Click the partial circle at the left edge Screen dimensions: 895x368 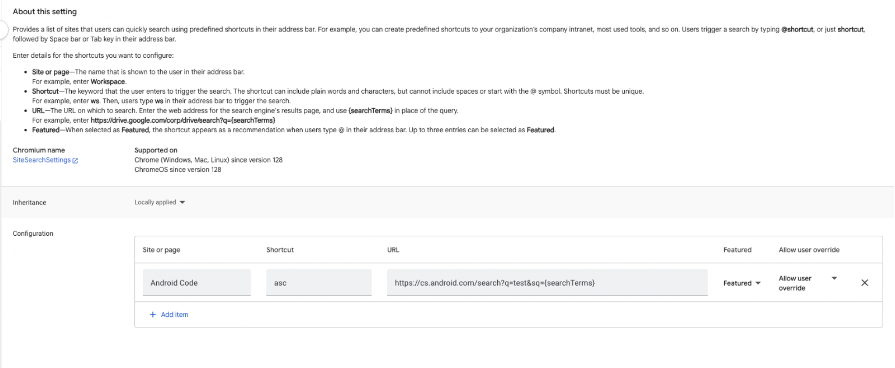pyautogui.click(x=3, y=30)
